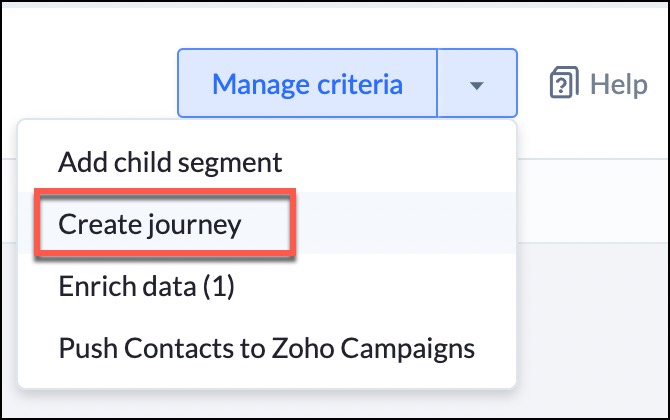Image resolution: width=670 pixels, height=420 pixels.
Task: Click the last item in the dropdown list
Action: [x=266, y=348]
